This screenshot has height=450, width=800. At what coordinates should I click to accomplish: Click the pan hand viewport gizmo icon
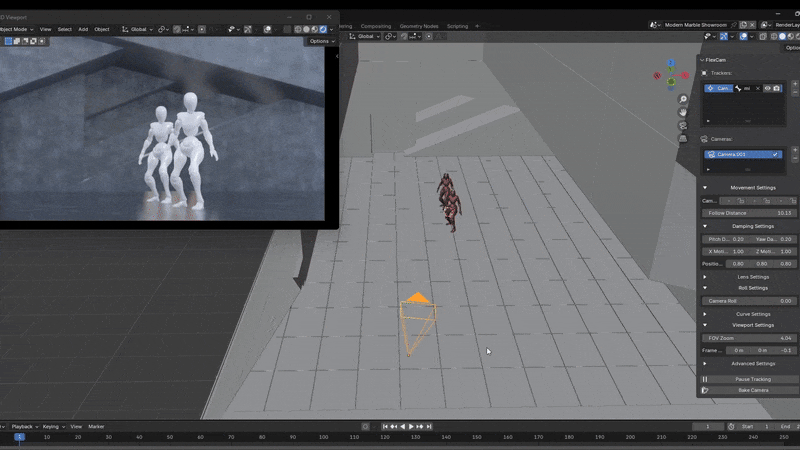[683, 112]
